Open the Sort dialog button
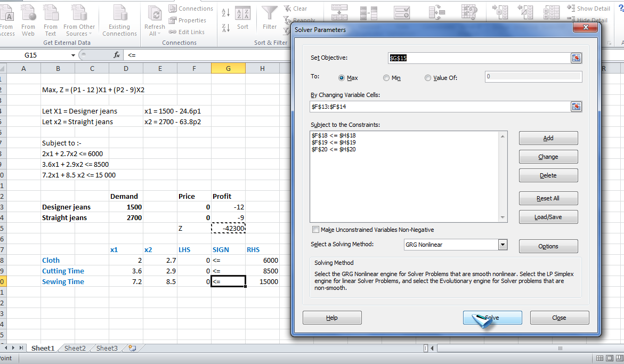Viewport: 624px width, 364px height. (242, 19)
